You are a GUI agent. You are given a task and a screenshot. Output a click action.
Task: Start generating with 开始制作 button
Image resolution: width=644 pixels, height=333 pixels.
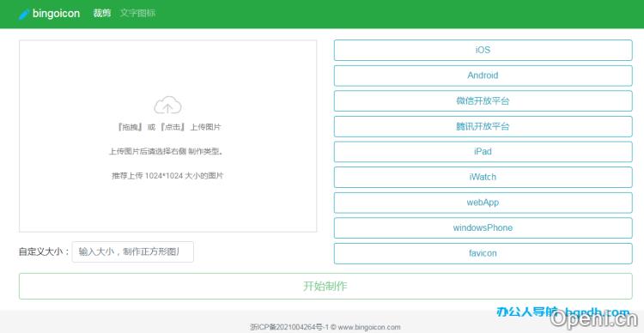tap(325, 286)
